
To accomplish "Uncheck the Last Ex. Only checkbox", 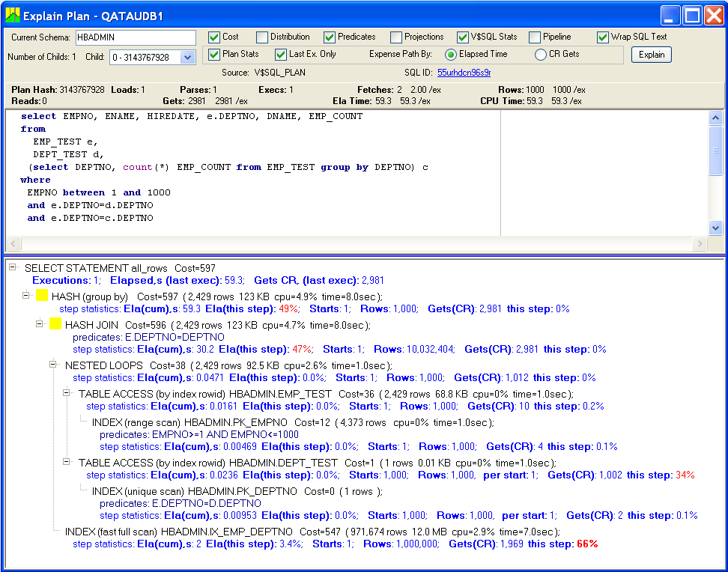I will tap(280, 55).
